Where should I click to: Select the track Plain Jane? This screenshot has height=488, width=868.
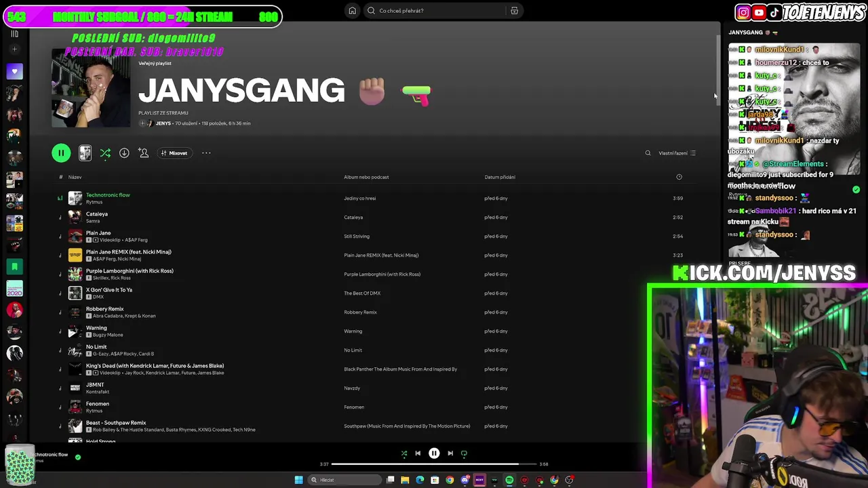98,233
